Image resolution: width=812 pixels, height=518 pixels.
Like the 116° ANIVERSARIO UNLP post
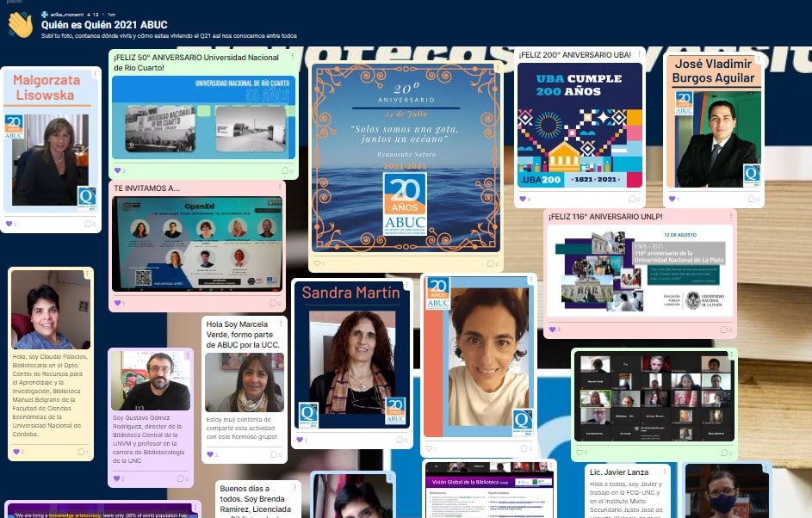coord(555,330)
